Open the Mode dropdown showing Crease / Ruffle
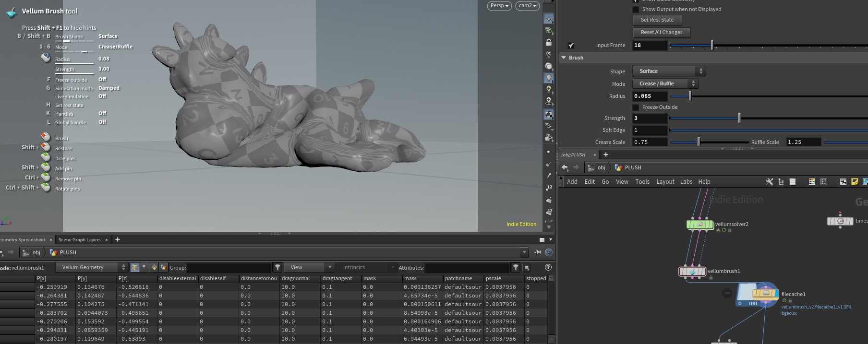Image resolution: width=868 pixels, height=344 pixels. coord(665,83)
